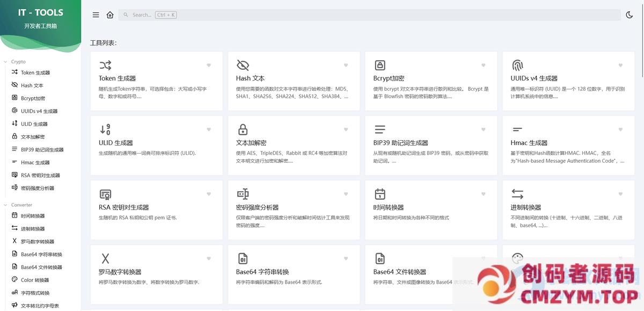Viewport: 644px width, 311px height.
Task: Click the UUIDs v4 fingerprint card icon
Action: (517, 66)
